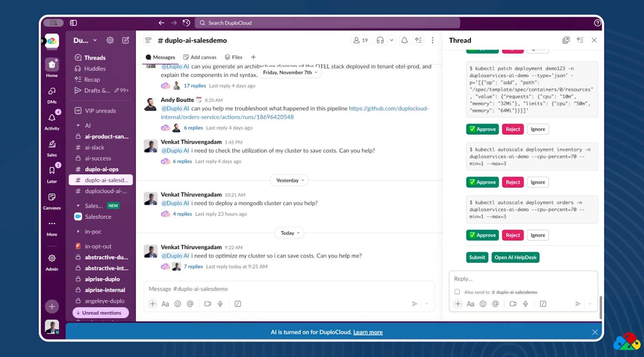
Task: Reject the autoscale deployment inventory command
Action: pos(513,182)
